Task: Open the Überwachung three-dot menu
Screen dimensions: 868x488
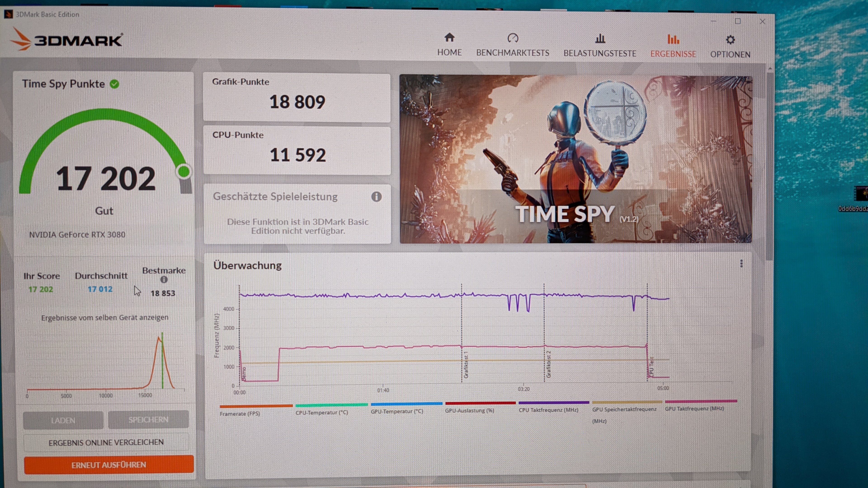Action: click(x=741, y=263)
